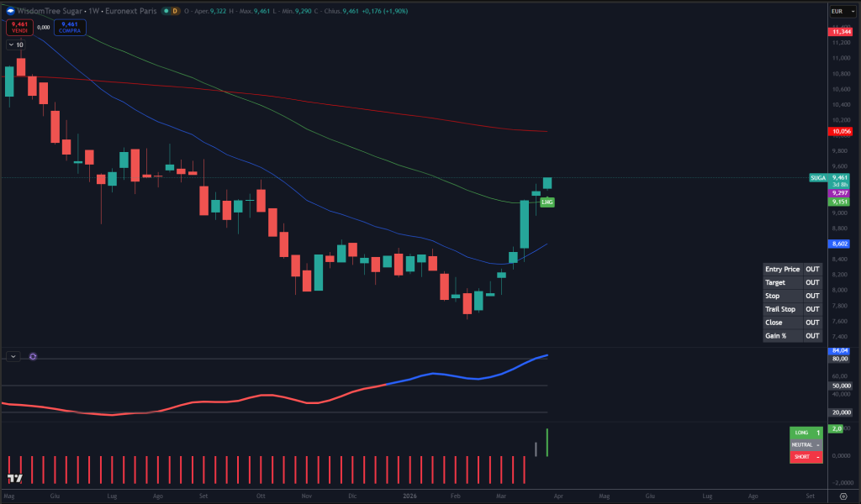Click the WisdomTree Sugar symbol title
Screen dimensions: 861x504
[50, 11]
